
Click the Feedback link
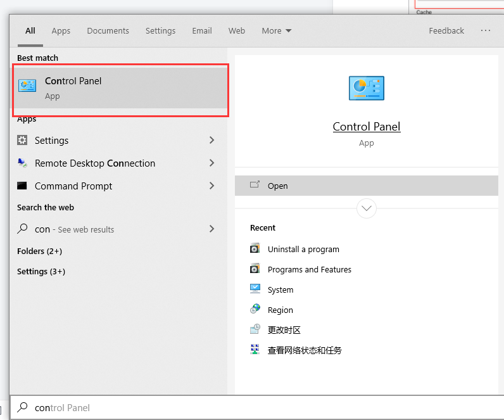446,31
